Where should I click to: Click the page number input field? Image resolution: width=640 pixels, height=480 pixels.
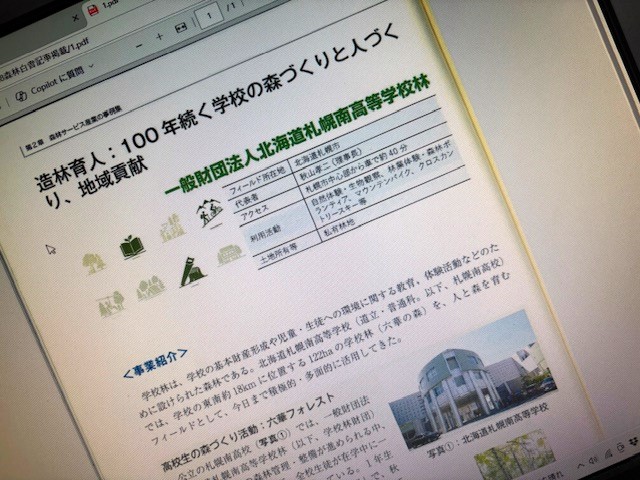coord(209,16)
